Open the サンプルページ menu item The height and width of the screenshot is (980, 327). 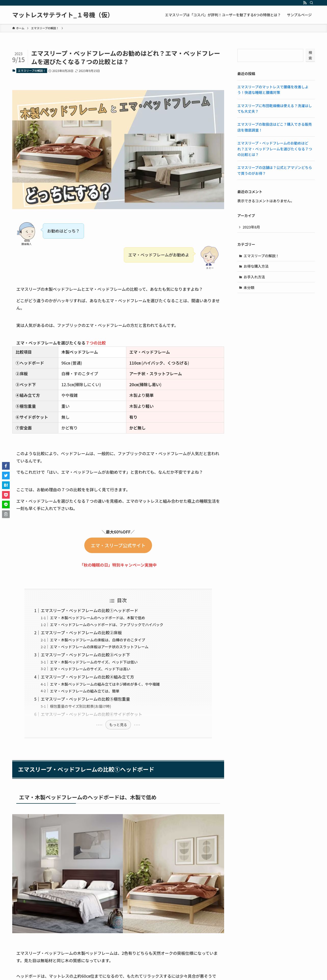(299, 15)
